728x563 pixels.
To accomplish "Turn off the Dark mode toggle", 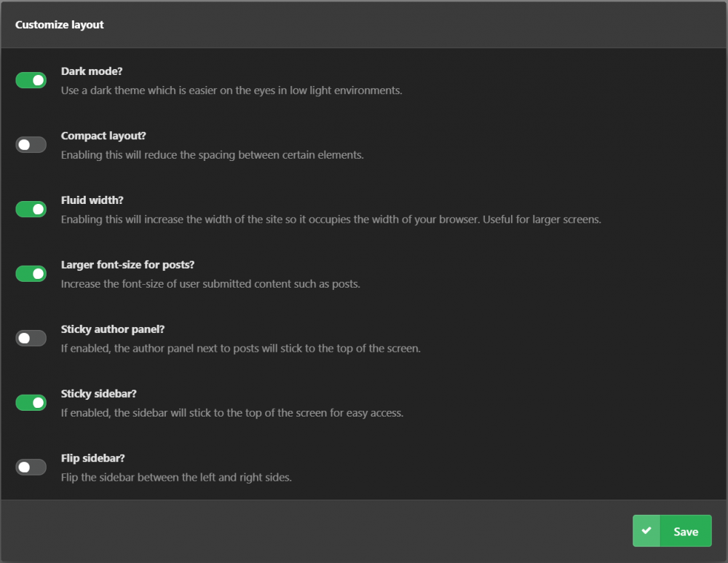I will pyautogui.click(x=31, y=80).
